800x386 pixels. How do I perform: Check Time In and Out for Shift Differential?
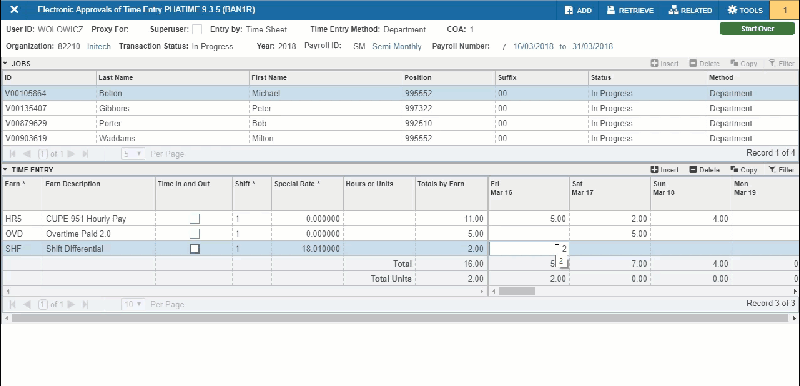pyautogui.click(x=194, y=249)
